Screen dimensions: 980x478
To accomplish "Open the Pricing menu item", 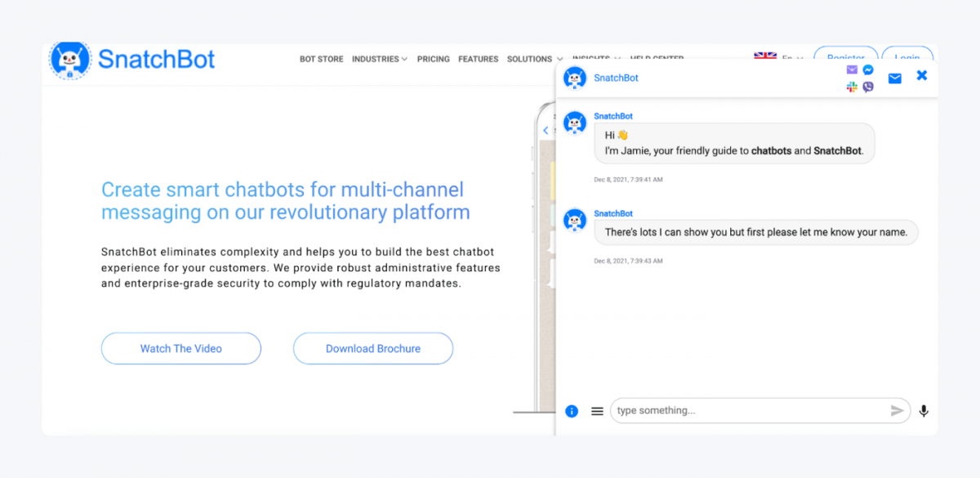I will 434,59.
